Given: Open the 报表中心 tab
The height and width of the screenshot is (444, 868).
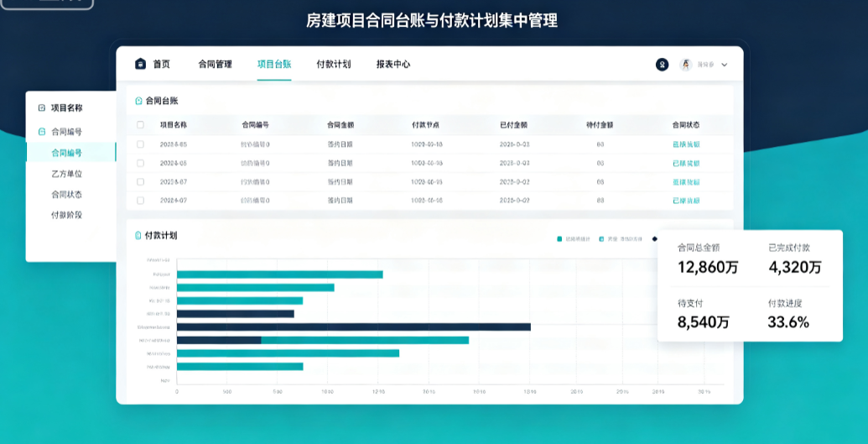Looking at the screenshot, I should pos(393,65).
